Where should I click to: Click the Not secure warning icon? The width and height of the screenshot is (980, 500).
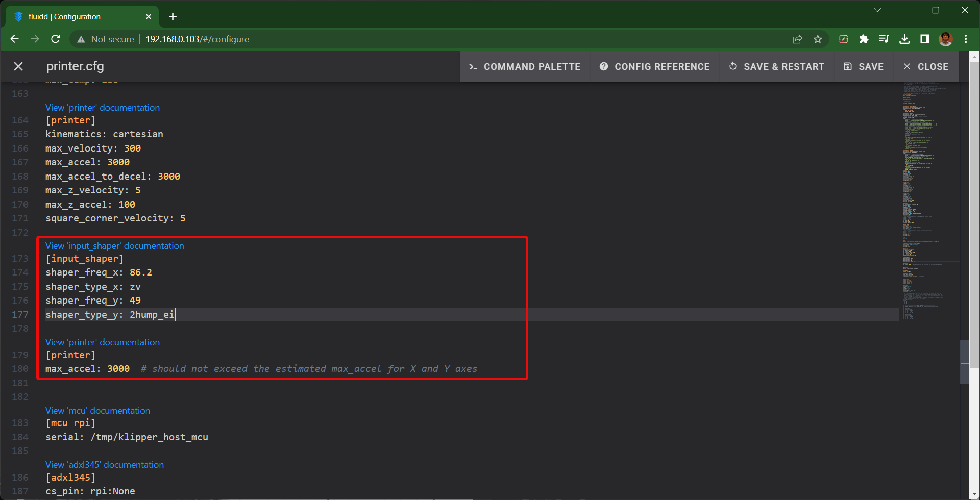click(x=81, y=39)
